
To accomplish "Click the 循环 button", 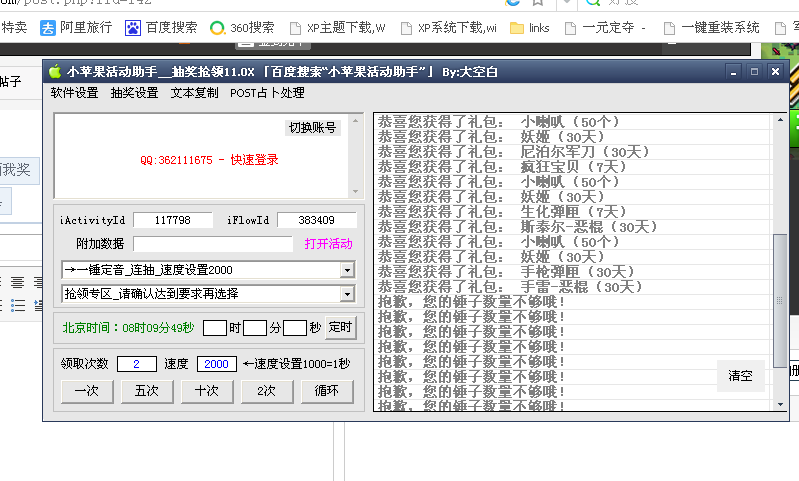I will (x=327, y=391).
